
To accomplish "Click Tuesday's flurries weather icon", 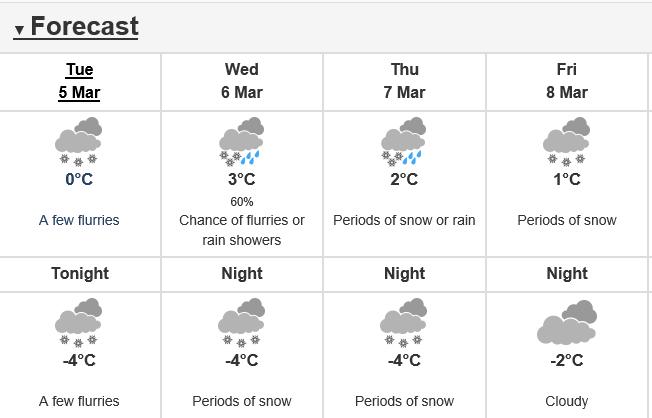I will click(79, 141).
